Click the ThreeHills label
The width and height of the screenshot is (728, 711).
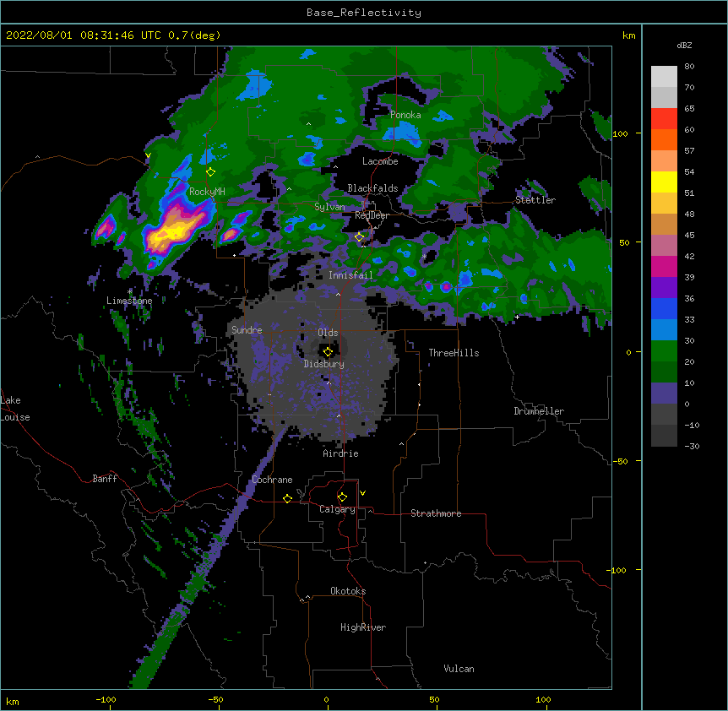point(454,353)
